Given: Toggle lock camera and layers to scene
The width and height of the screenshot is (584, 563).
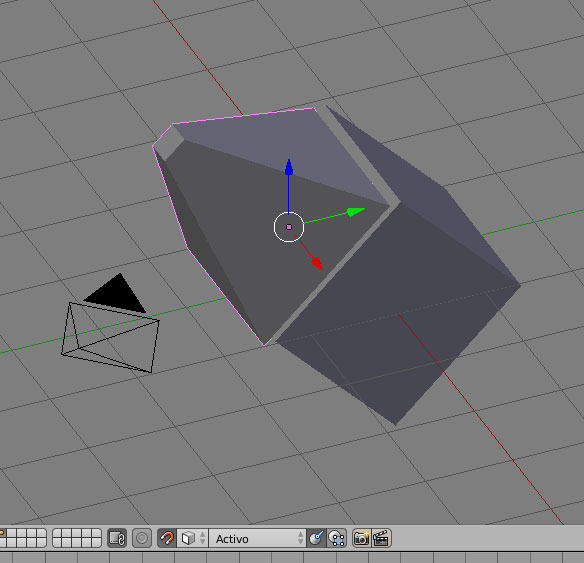Looking at the screenshot, I should [x=117, y=538].
